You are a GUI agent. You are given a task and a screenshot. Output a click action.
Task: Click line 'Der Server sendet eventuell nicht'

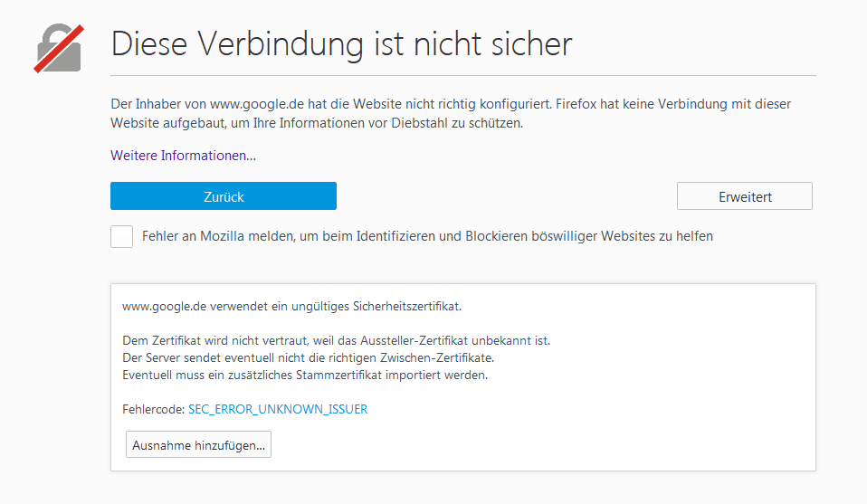click(x=308, y=357)
